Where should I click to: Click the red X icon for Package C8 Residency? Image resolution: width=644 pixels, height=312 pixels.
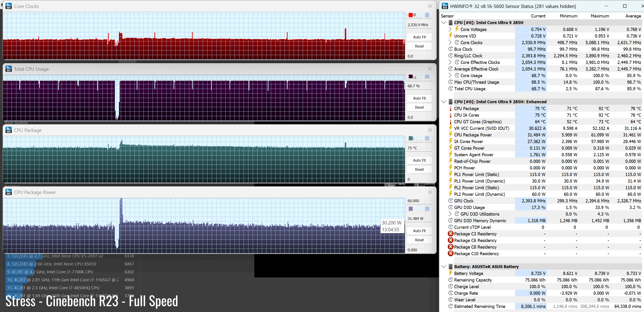pos(450,247)
